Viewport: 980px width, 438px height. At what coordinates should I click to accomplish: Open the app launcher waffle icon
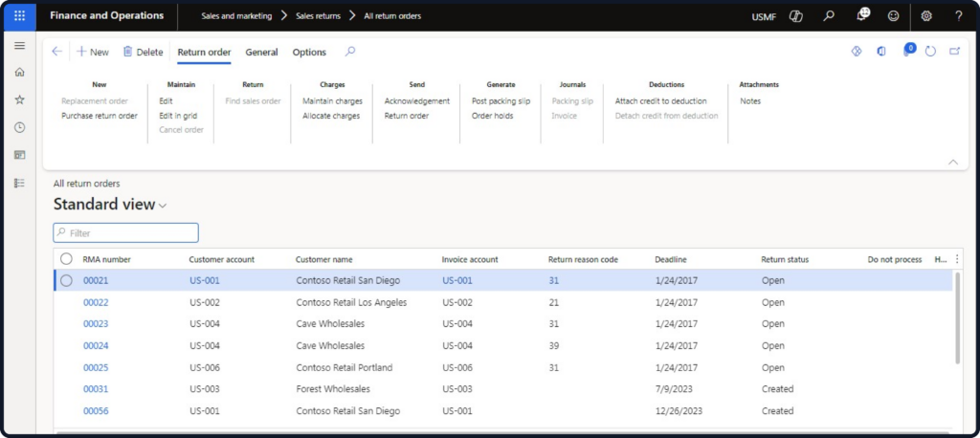pyautogui.click(x=19, y=15)
